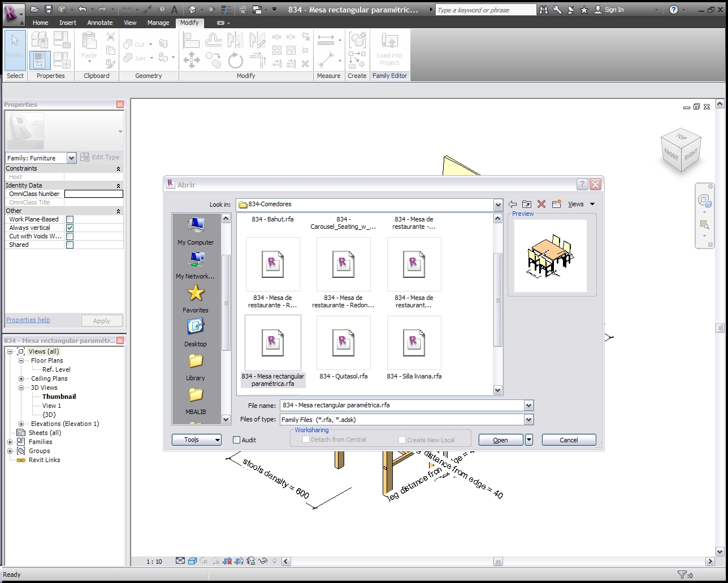Click the Delete icon in the Abrir dialog toolbar
Screen dimensions: 728x583
tap(541, 204)
